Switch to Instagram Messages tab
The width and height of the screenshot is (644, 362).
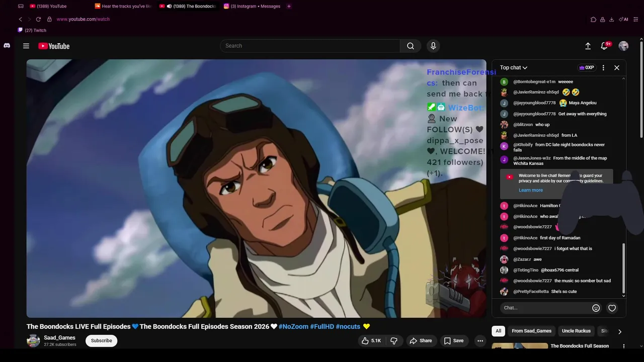[252, 6]
